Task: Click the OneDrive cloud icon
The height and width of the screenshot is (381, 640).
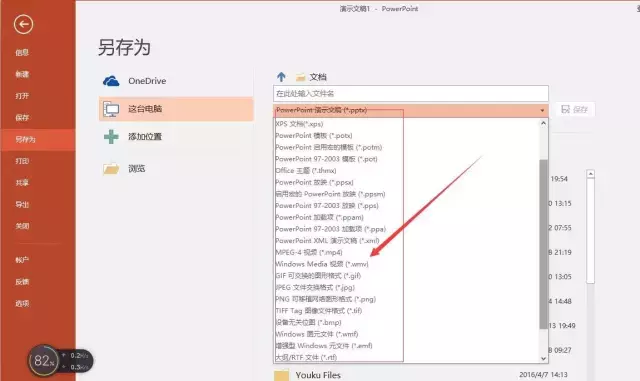Action: click(111, 81)
